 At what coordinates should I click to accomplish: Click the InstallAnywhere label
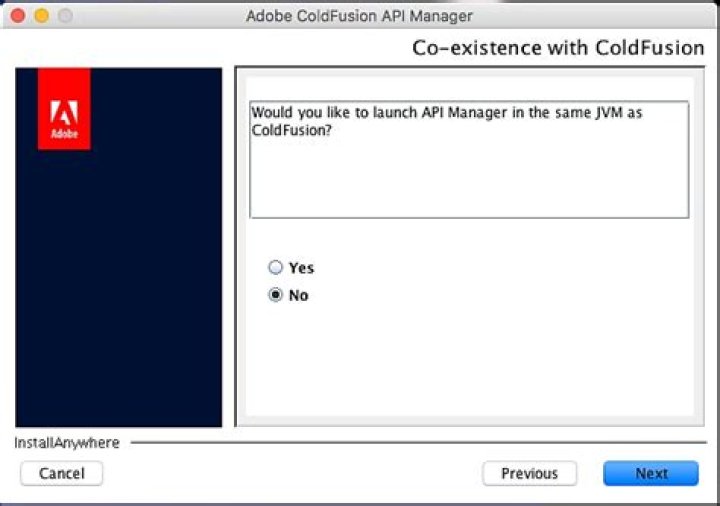click(67, 443)
